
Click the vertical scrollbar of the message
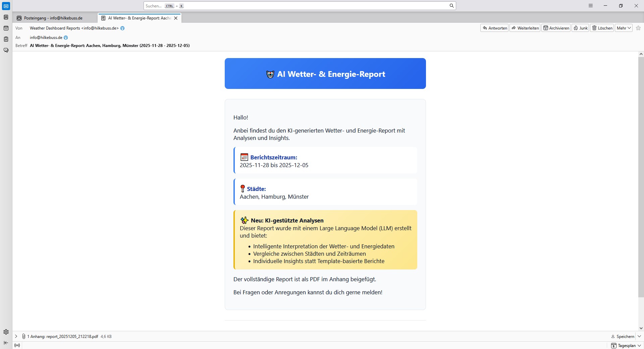click(x=641, y=177)
